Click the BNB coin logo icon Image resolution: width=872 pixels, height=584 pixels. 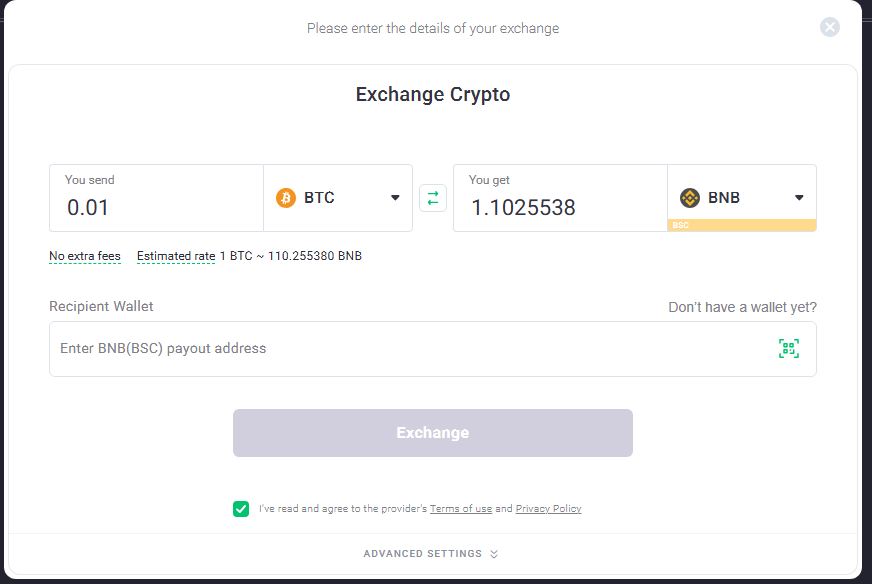tap(690, 198)
